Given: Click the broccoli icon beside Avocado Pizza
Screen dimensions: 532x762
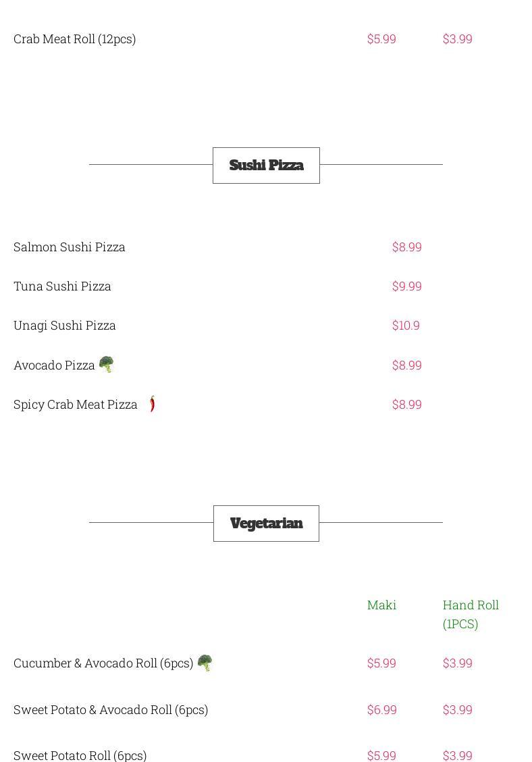Looking at the screenshot, I should pos(107,365).
